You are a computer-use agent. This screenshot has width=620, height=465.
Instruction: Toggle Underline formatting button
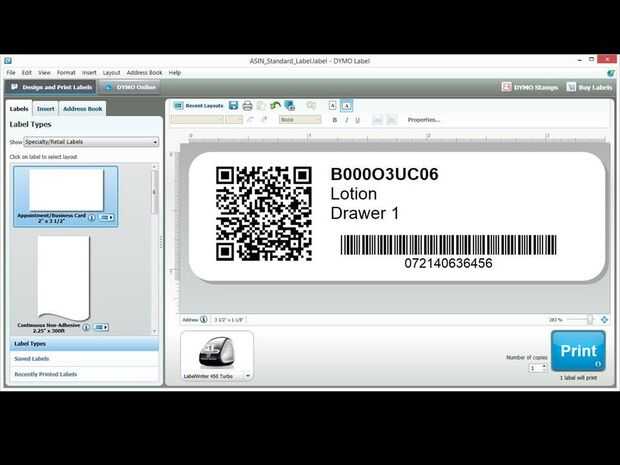[357, 120]
